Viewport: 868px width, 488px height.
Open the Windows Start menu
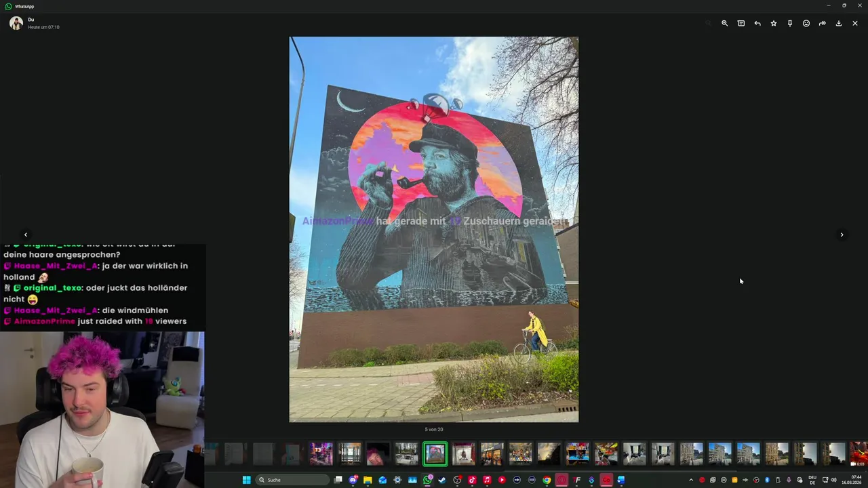pyautogui.click(x=247, y=480)
